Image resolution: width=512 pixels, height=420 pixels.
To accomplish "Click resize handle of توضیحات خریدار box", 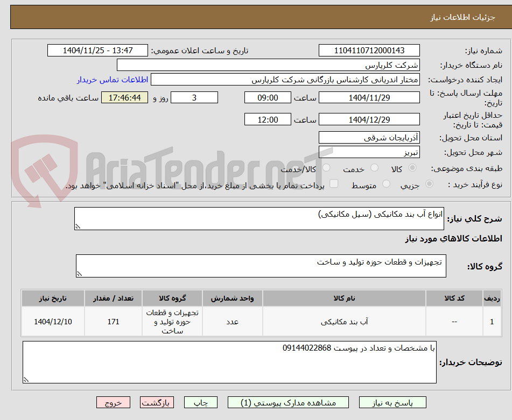I will click(x=26, y=380).
